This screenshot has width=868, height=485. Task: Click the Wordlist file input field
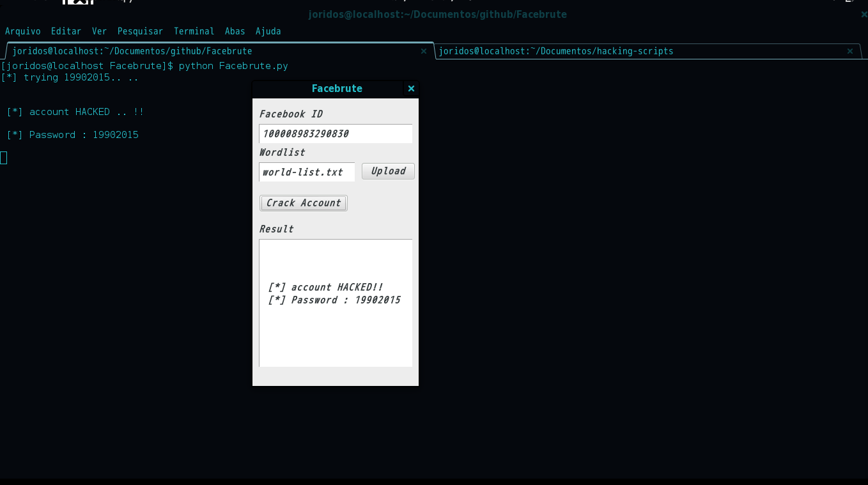coord(307,172)
